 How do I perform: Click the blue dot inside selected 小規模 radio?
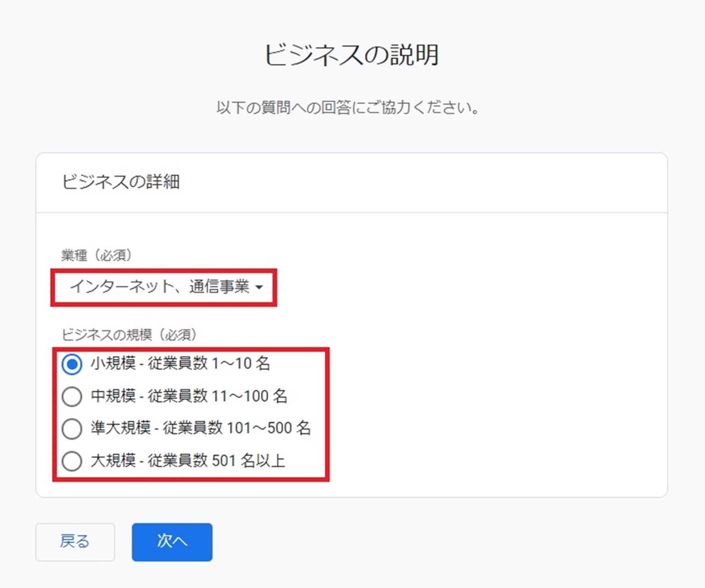tap(72, 364)
